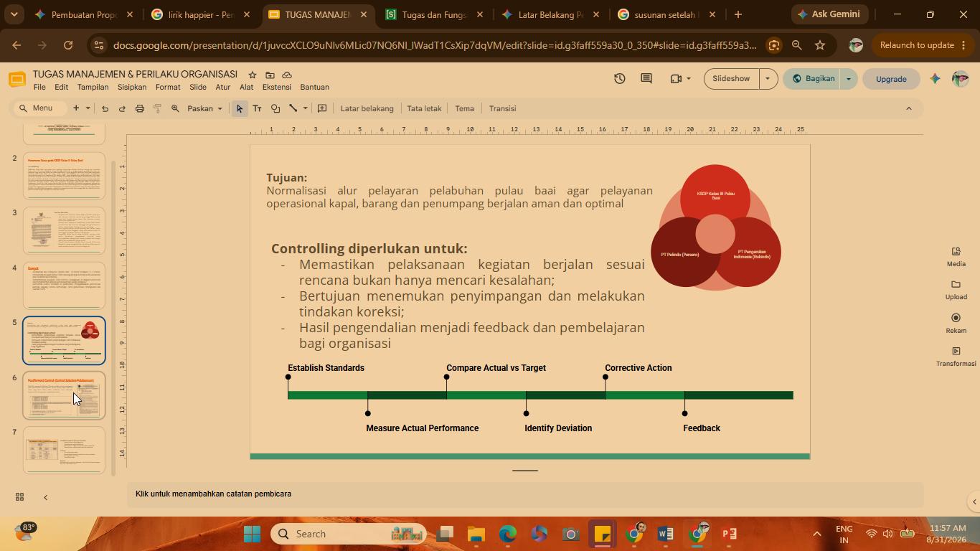
Task: Click the print icon
Action: pos(140,108)
